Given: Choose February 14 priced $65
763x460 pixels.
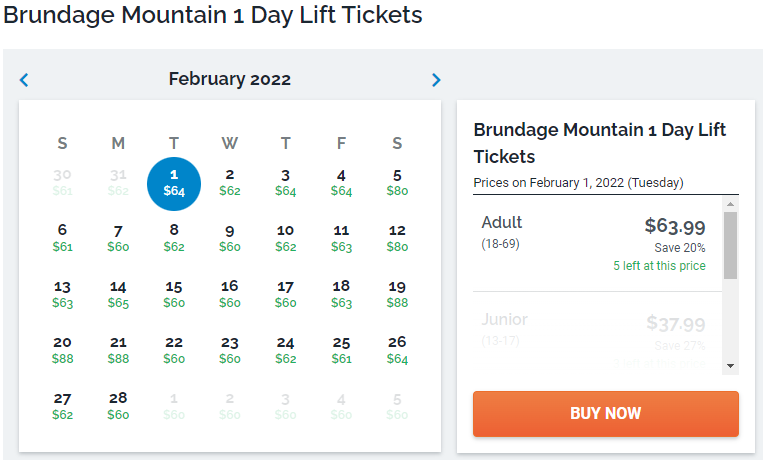Looking at the screenshot, I should click(118, 294).
